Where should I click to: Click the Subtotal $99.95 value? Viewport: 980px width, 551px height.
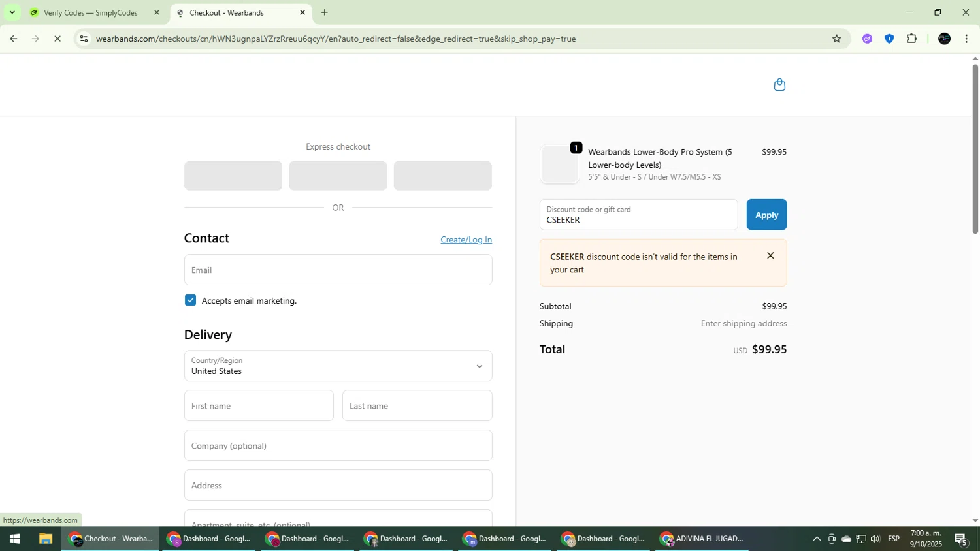coord(774,306)
